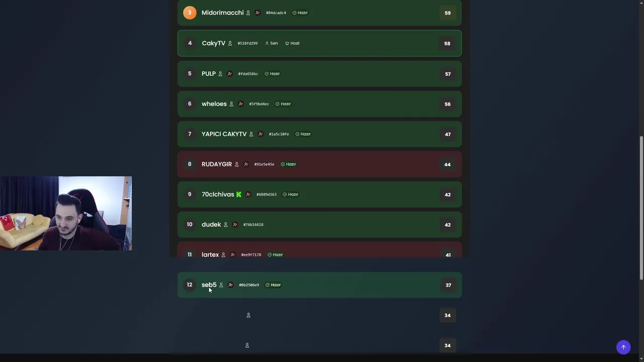Click the remove-user icon beside wheloes
644x362 pixels.
tap(240, 104)
